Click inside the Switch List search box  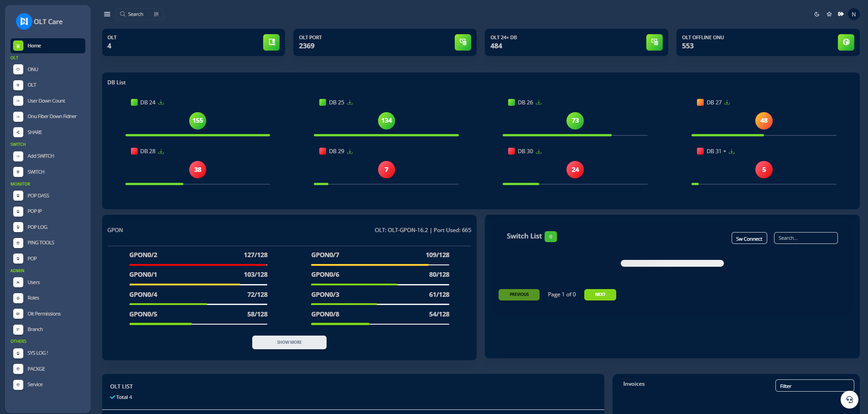pyautogui.click(x=806, y=238)
